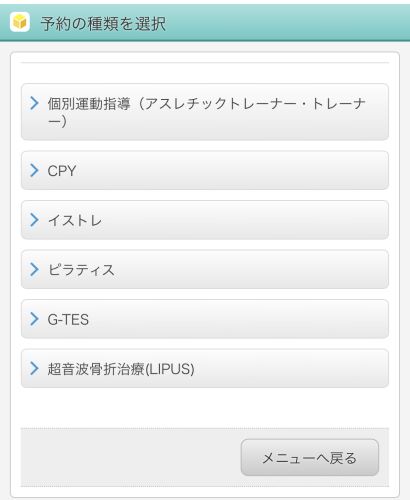Click chevron icon beside 超音波骨折治療(LIPUS)

(34, 368)
